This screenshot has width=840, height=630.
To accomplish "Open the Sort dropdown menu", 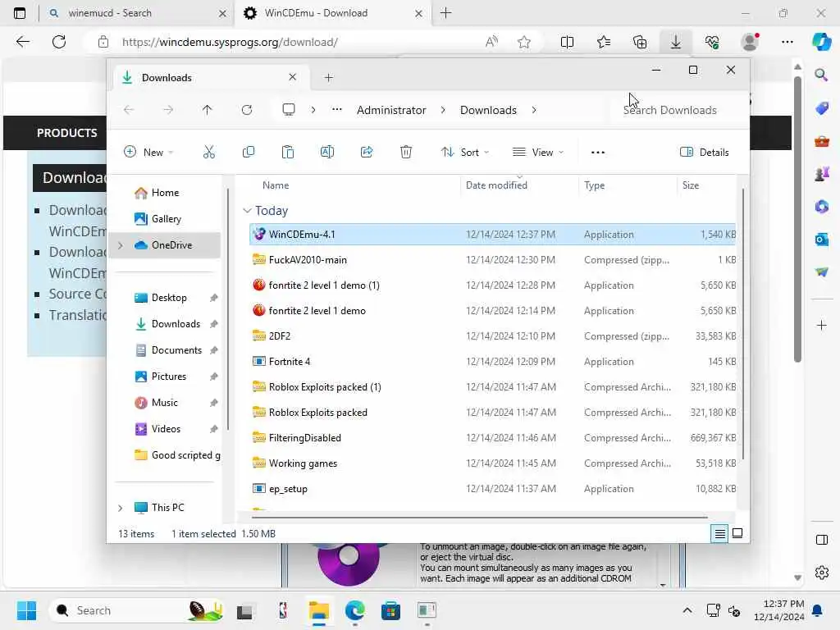I will click(x=464, y=152).
